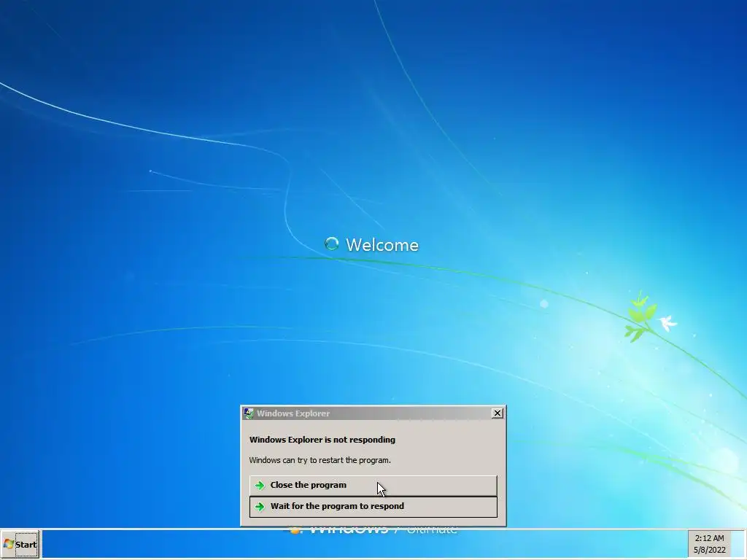
Task: Click the Windows Explorer title bar icon
Action: (x=248, y=413)
